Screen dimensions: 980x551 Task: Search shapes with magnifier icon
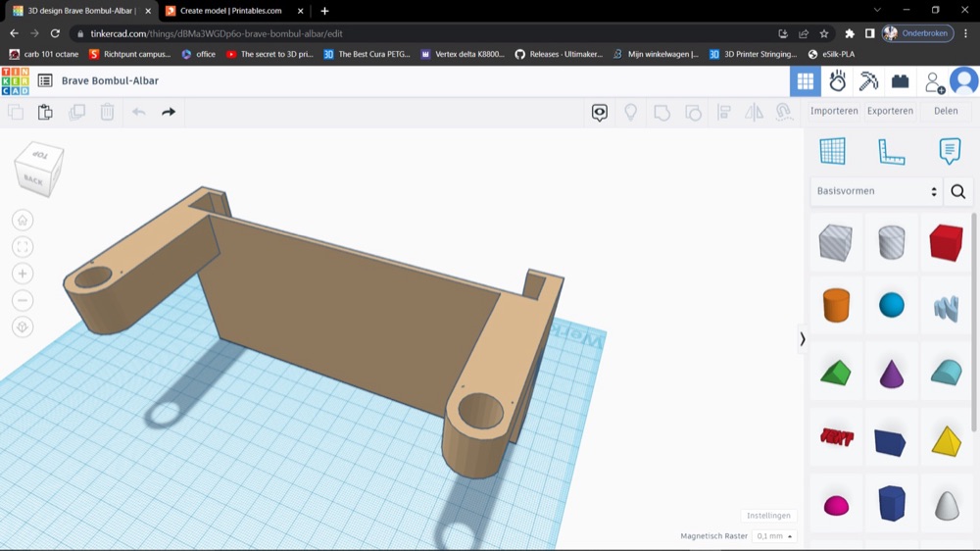(x=958, y=191)
